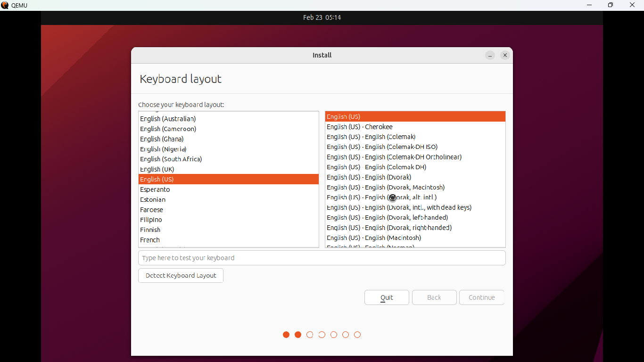Viewport: 644px width, 362px height.
Task: Click the second install progress dot
Action: coord(298,335)
